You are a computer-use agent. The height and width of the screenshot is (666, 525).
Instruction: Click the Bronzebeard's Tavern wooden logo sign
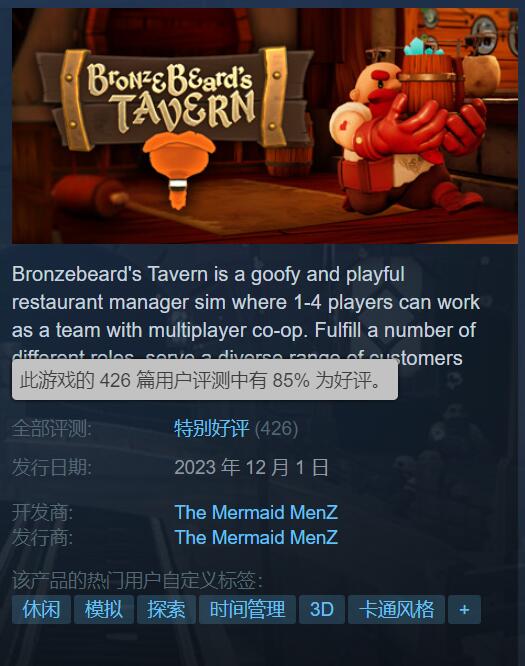pyautogui.click(x=173, y=100)
